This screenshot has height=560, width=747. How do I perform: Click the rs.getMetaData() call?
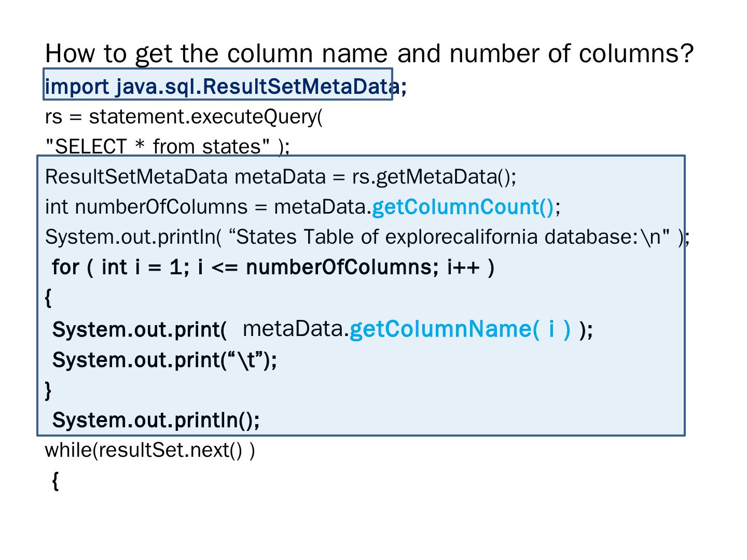point(434,177)
